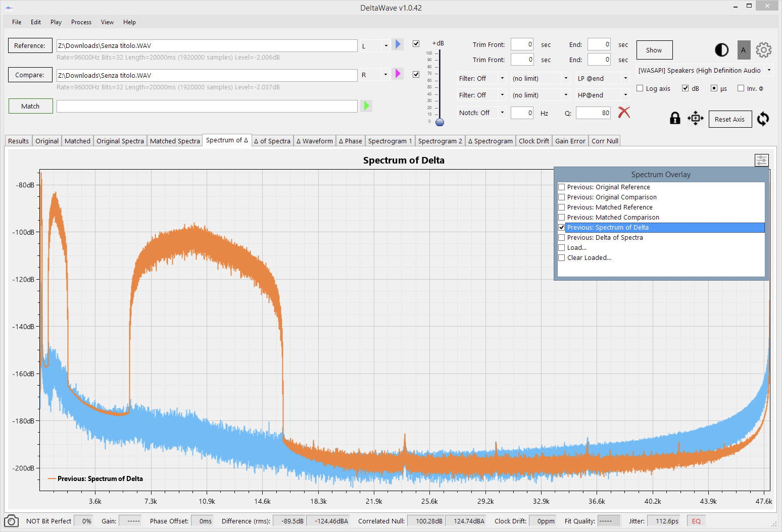This screenshot has height=532, width=782.
Task: Toggle the dark/light contrast theme icon
Action: pyautogui.click(x=721, y=50)
